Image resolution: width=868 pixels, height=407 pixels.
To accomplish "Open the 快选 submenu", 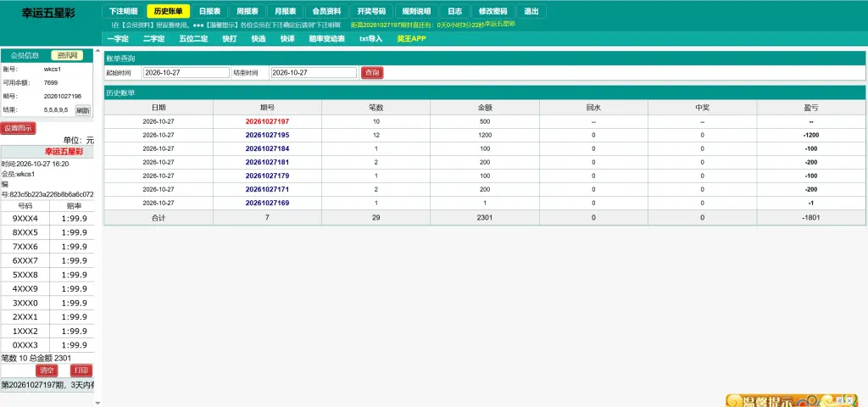I will tap(259, 39).
